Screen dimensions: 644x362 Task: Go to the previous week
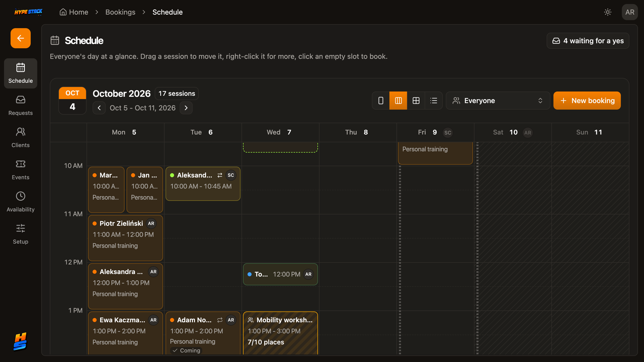99,108
